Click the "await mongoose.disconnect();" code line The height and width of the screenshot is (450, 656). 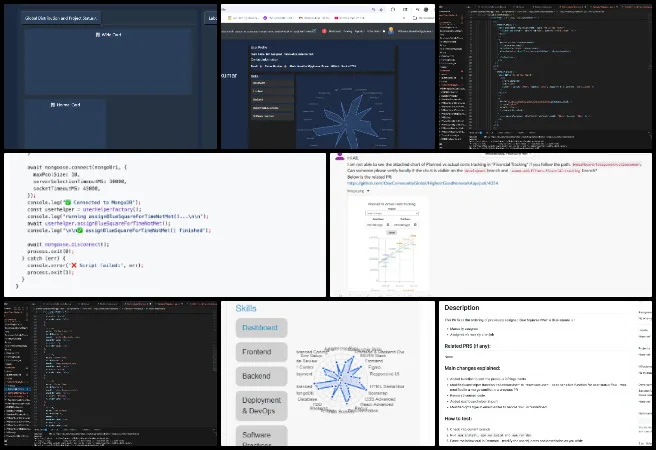pos(68,244)
